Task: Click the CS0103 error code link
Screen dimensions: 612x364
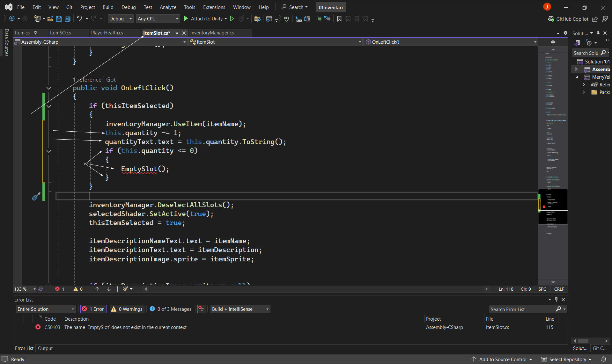Action: 52,327
